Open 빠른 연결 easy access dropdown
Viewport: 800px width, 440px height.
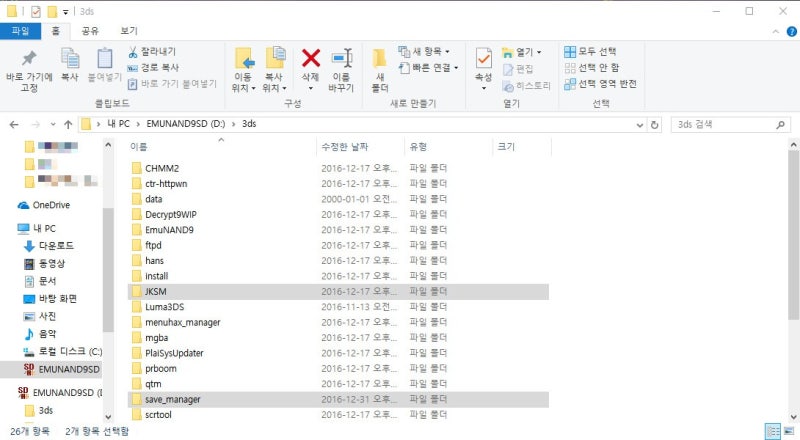tap(429, 67)
